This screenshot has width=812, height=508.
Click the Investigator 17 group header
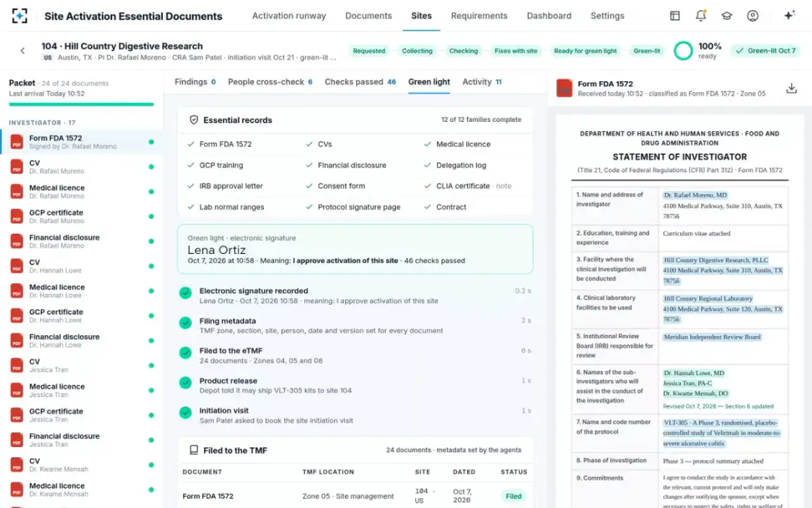(42, 123)
